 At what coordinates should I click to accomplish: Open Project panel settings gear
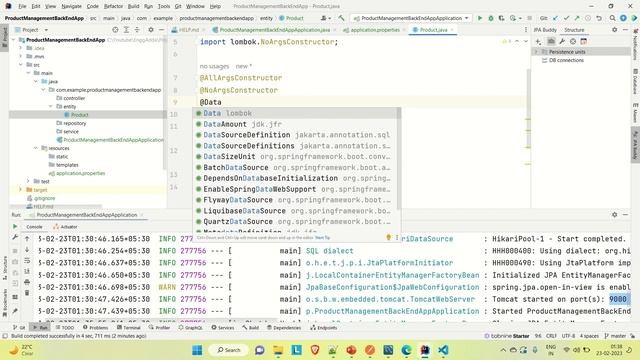pyautogui.click(x=151, y=30)
